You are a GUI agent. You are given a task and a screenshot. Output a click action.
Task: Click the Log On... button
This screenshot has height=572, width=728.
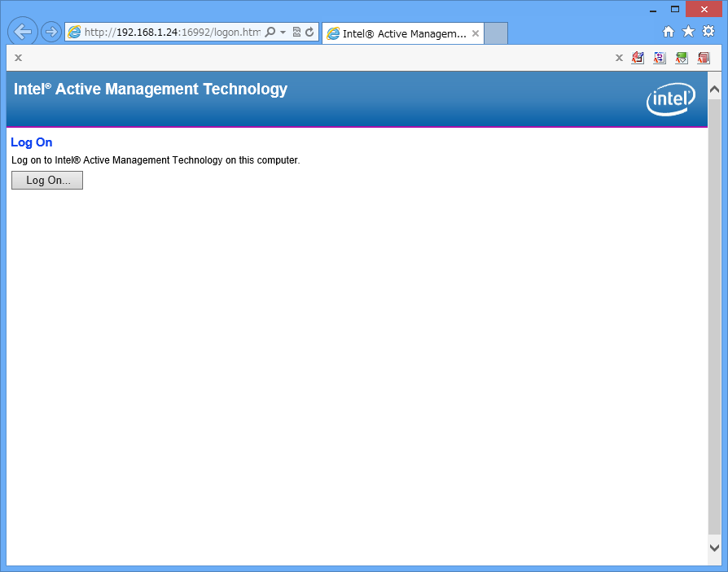click(47, 180)
